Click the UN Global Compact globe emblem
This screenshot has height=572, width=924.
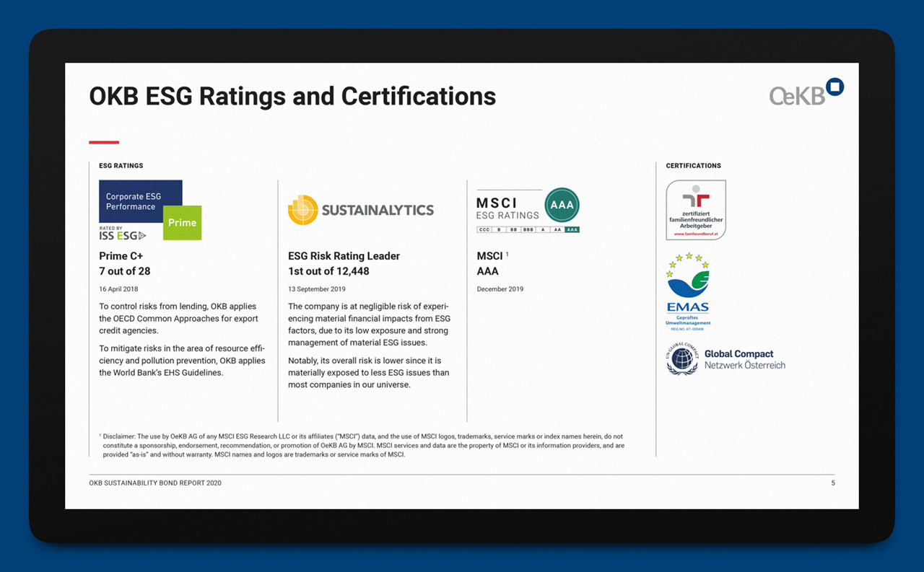pos(681,360)
